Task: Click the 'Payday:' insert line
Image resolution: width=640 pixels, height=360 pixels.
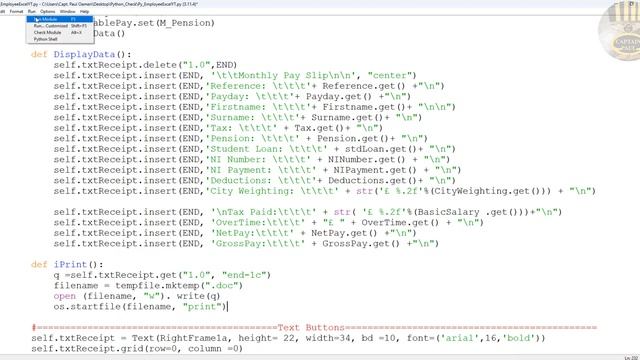Action: 232,96
